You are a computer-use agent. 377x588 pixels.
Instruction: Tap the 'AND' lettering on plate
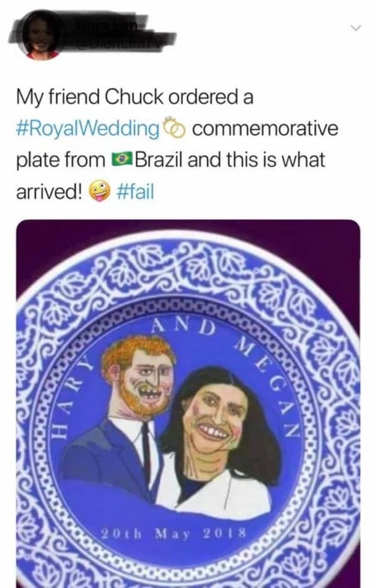click(x=184, y=326)
